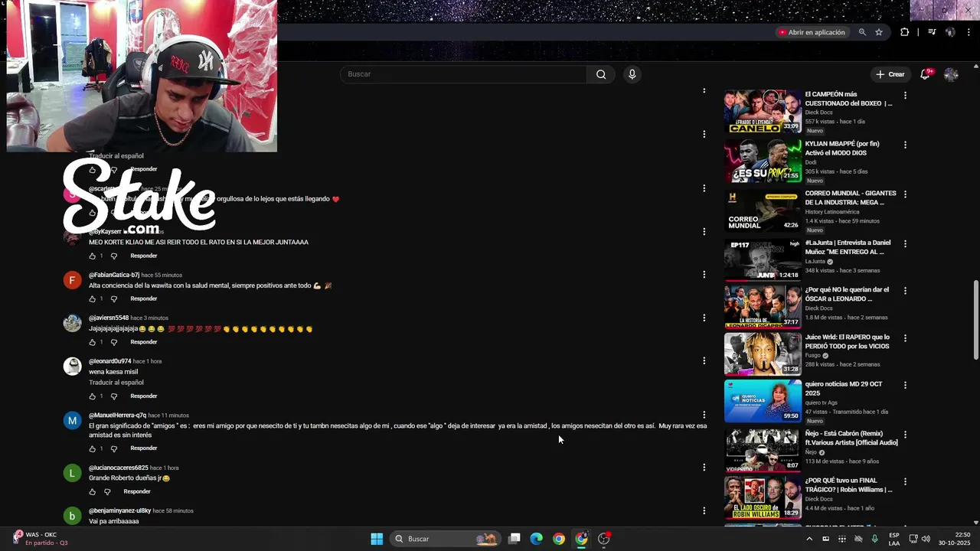
Task: Open options menu for @leonard0u974 comment
Action: (x=704, y=360)
